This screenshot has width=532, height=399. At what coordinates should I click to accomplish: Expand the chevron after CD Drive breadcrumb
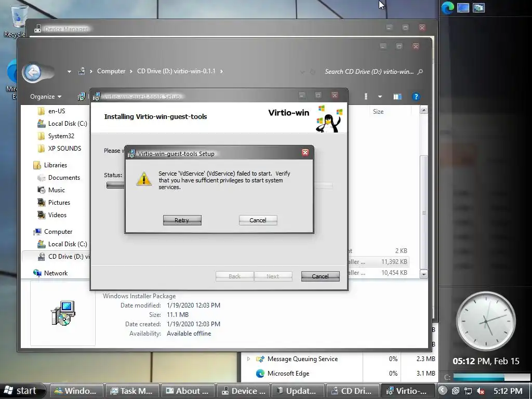(x=221, y=71)
